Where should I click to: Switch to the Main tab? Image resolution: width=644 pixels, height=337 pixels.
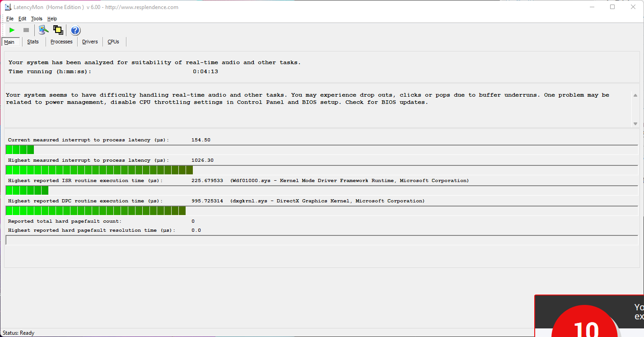10,42
